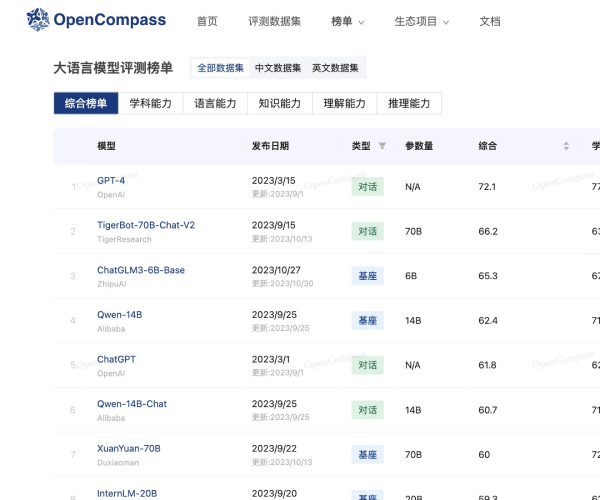This screenshot has width=600, height=500.
Task: Switch to 中文数据集 dataset filter
Action: coord(278,68)
